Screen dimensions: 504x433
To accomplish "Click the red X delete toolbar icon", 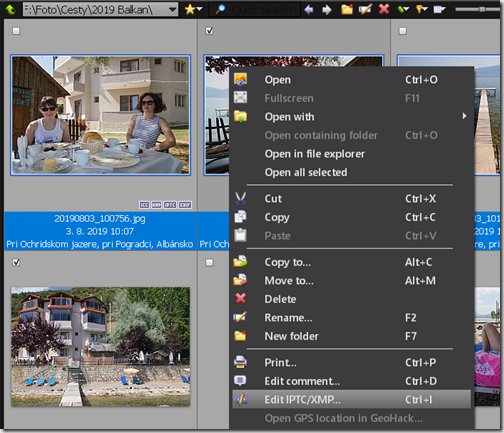I will point(384,9).
